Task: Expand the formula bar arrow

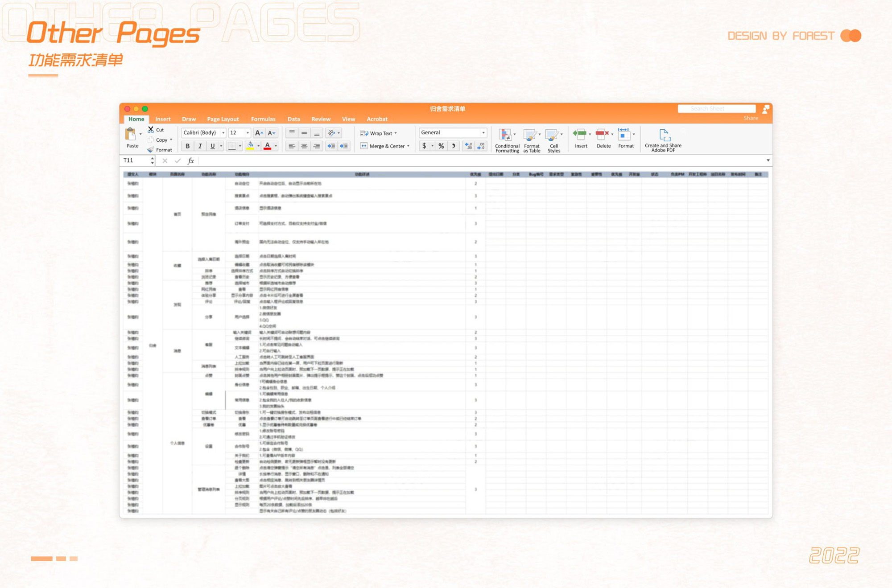Action: 768,160
